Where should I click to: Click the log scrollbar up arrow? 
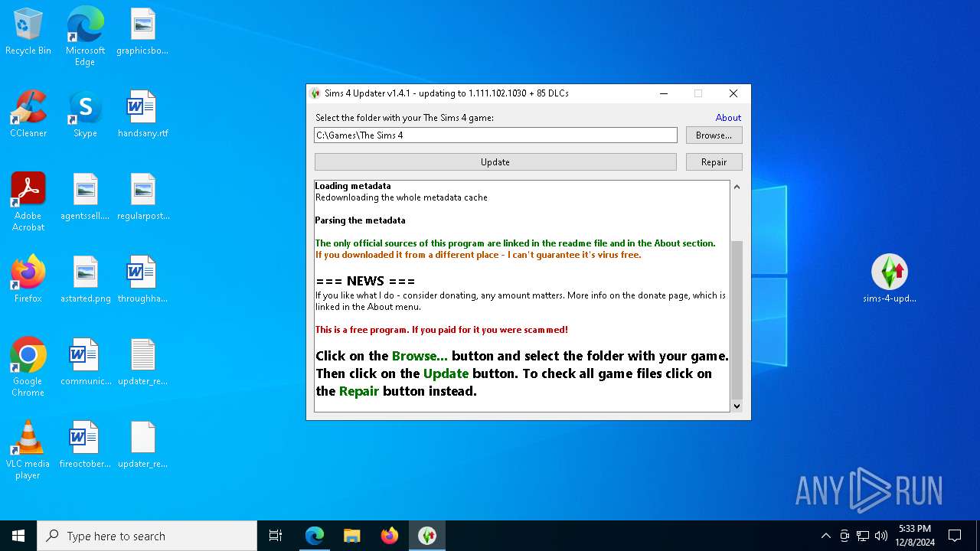point(737,187)
